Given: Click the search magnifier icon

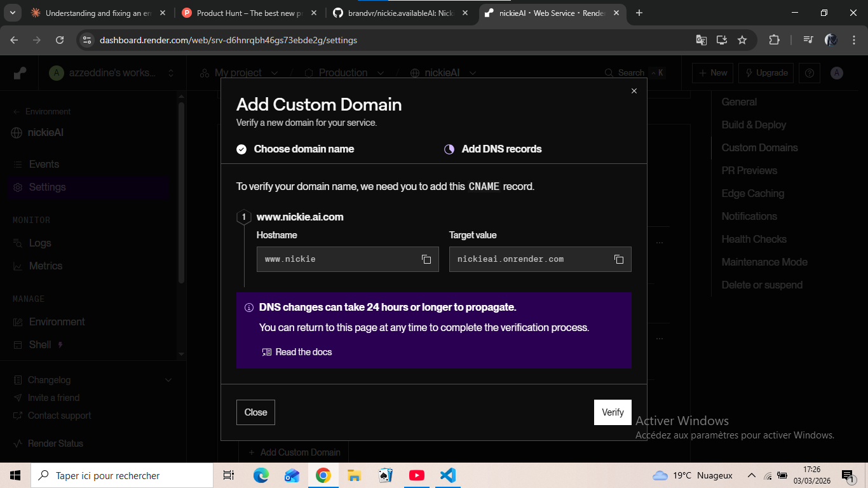Looking at the screenshot, I should [x=608, y=72].
